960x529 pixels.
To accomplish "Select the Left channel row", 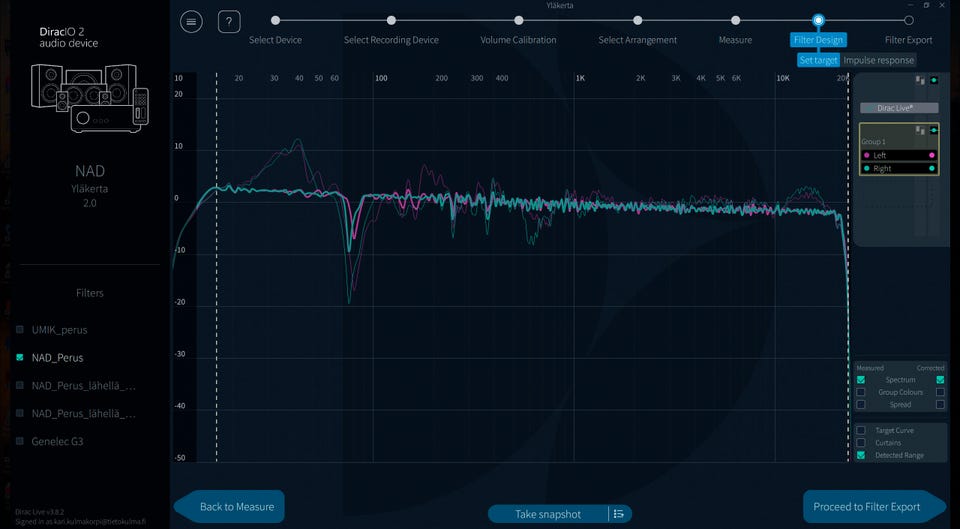I will pyautogui.click(x=899, y=156).
